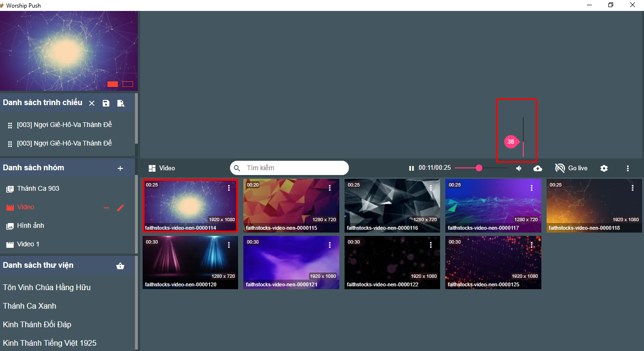This screenshot has width=644, height=351.
Task: Click the search magnifier icon
Action: pyautogui.click(x=237, y=168)
